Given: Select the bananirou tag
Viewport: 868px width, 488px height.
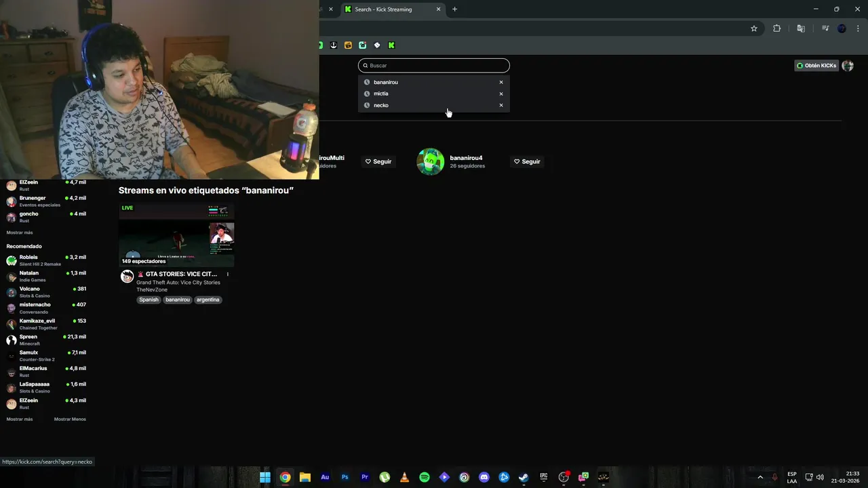Looking at the screenshot, I should tap(178, 300).
